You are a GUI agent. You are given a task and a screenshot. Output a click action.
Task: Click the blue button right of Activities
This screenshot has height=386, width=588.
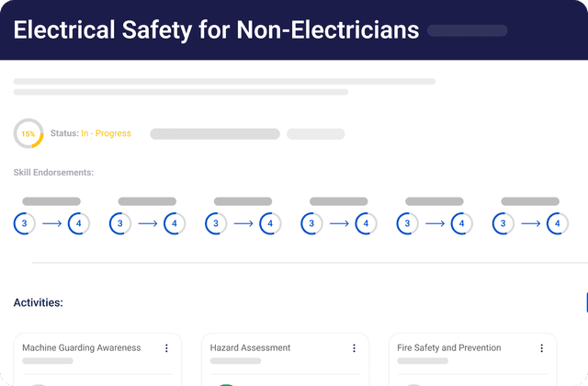click(x=585, y=301)
